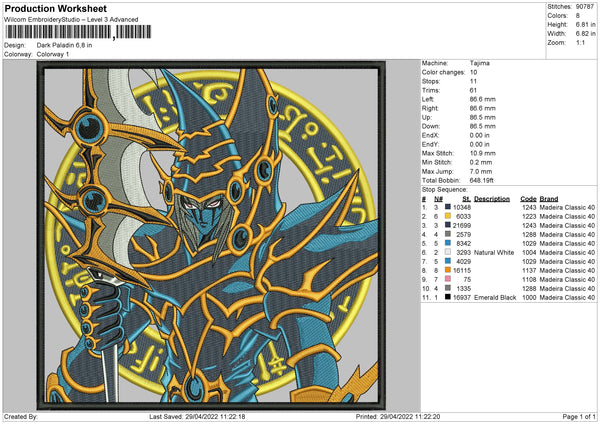Screen dimensions: 600x424
Task: Click the Dark Paladin embroidery design preview
Action: (211, 235)
